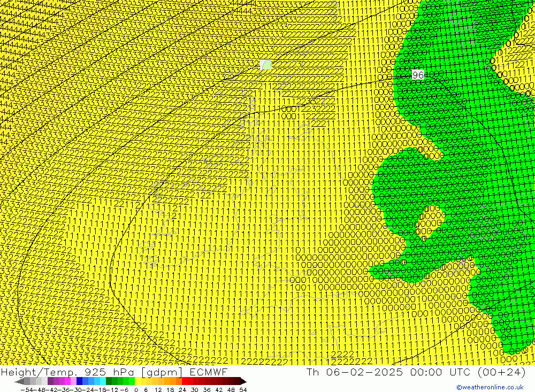Pick the bright red legend swatch at 24
The height and width of the screenshot is (392, 535).
coord(185,381)
